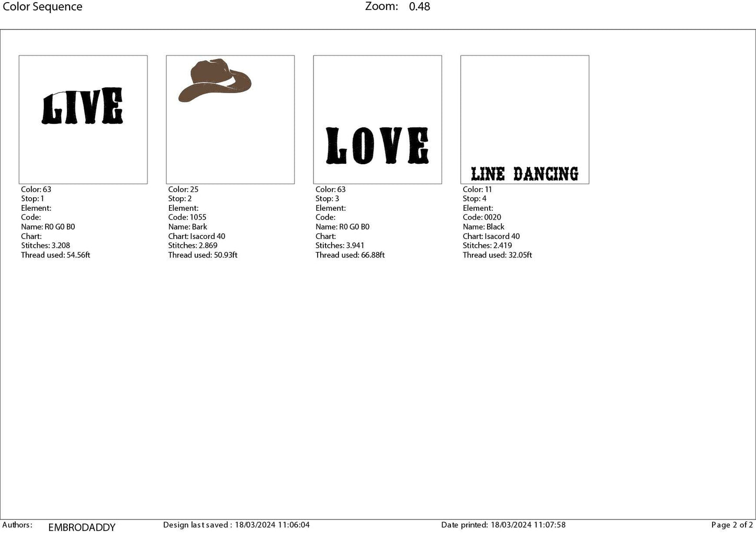756x534 pixels.
Task: Select the LIVE design thumbnail
Action: pyautogui.click(x=83, y=119)
